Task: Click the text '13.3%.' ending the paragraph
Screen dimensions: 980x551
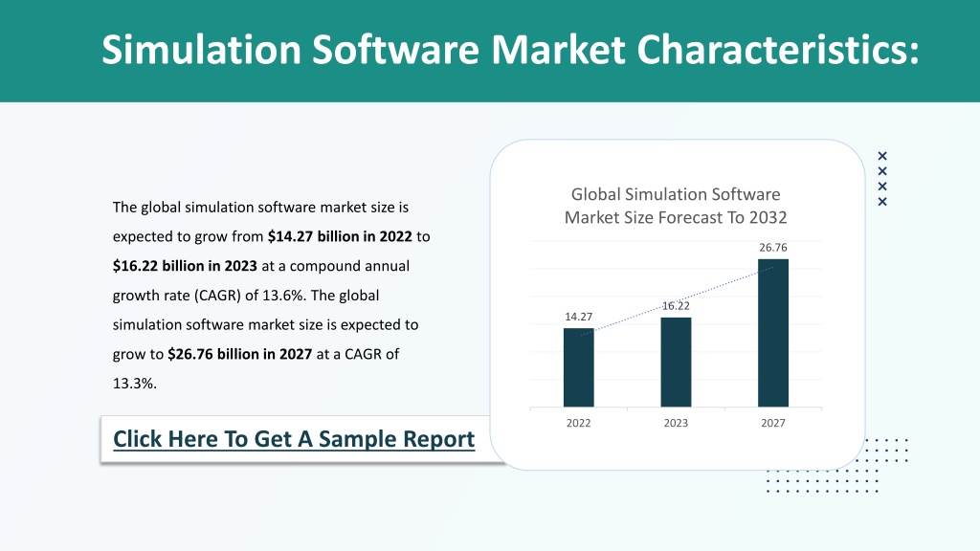Action: click(x=134, y=384)
